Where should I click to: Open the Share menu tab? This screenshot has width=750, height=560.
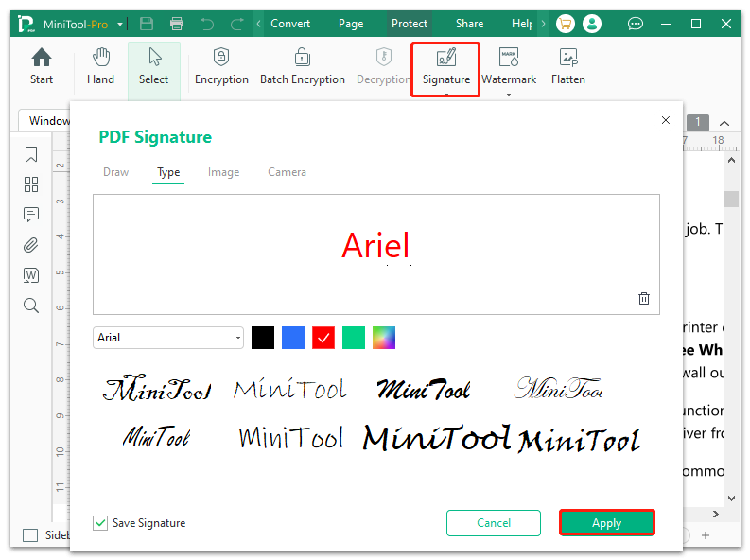(469, 24)
